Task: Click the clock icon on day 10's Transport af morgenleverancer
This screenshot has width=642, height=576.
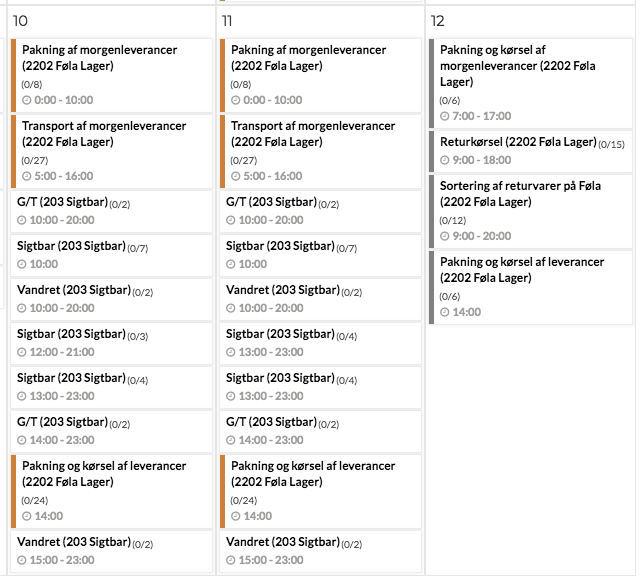Action: click(27, 176)
